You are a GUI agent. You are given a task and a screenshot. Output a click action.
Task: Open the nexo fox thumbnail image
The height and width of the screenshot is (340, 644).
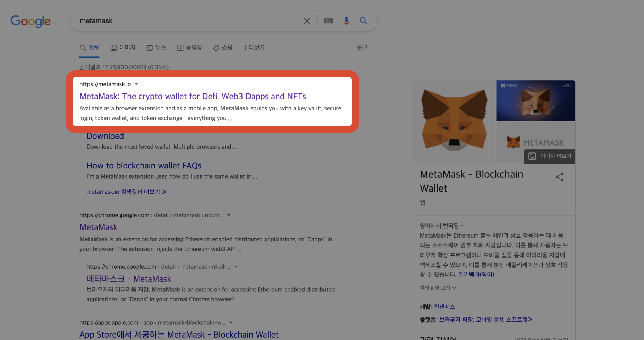pos(536,101)
